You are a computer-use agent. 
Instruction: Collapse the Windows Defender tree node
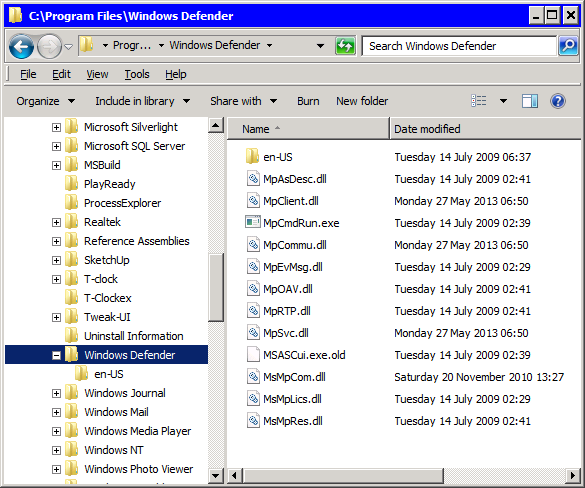click(x=56, y=355)
